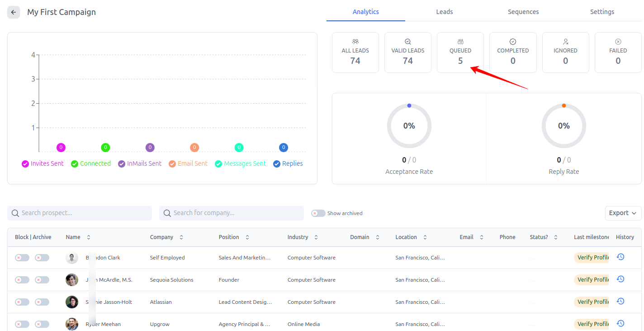Open the Export dropdown
The image size is (644, 331).
tap(623, 213)
